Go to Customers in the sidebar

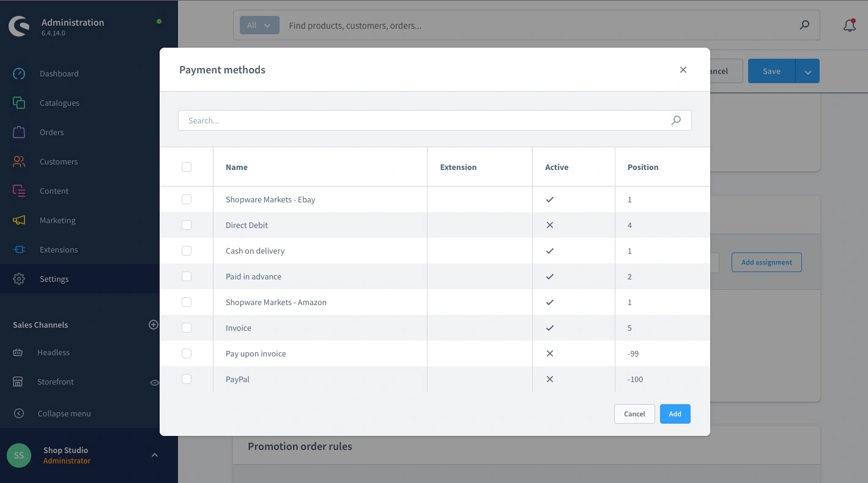59,161
